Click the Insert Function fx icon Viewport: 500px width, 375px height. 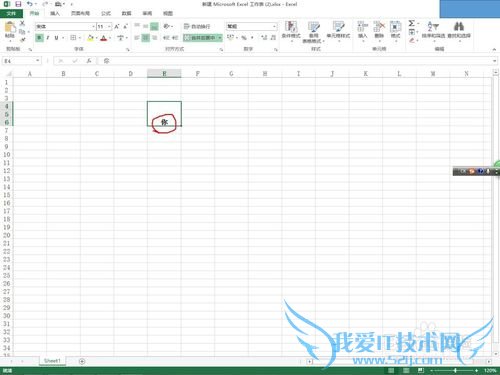[89, 61]
